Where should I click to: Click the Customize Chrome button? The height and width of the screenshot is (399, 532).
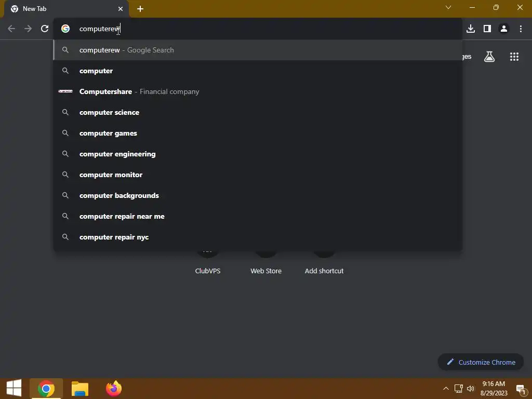[x=481, y=362]
